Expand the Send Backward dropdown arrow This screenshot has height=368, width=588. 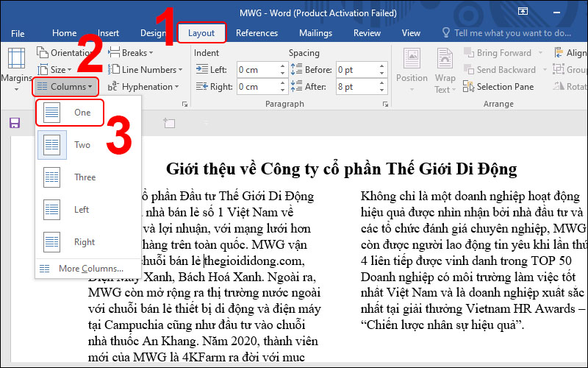tap(545, 69)
